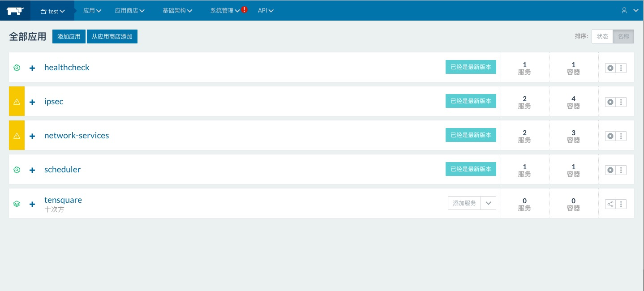Stop the ipsec stack
This screenshot has width=644, height=291.
pyautogui.click(x=610, y=102)
